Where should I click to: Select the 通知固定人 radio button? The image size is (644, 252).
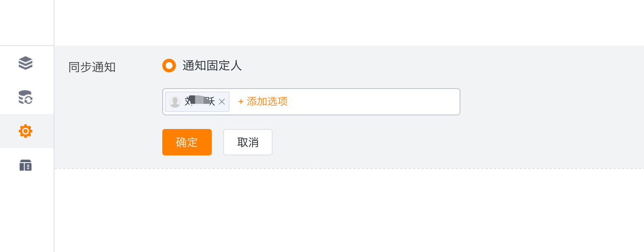[x=169, y=66]
